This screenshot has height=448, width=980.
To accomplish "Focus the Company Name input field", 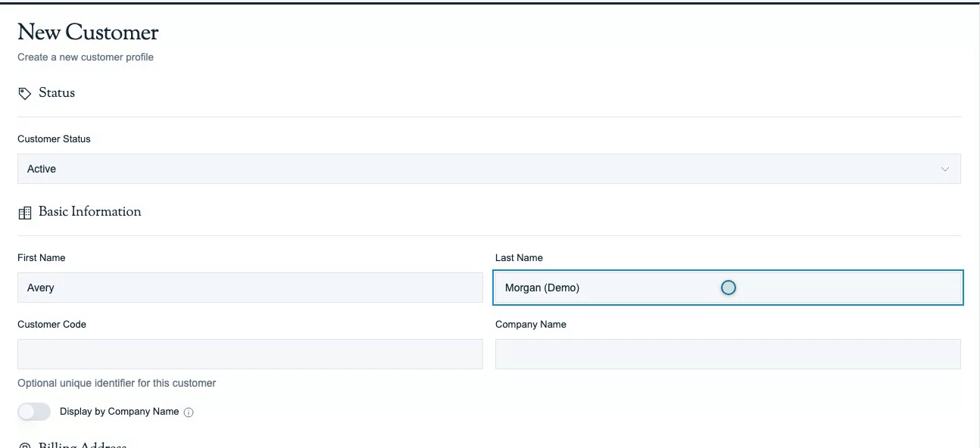I will click(x=728, y=354).
